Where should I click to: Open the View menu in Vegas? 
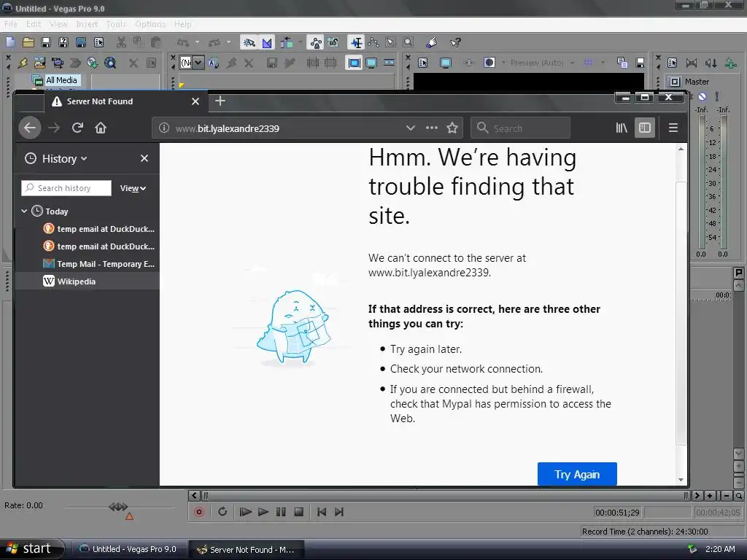(x=58, y=24)
